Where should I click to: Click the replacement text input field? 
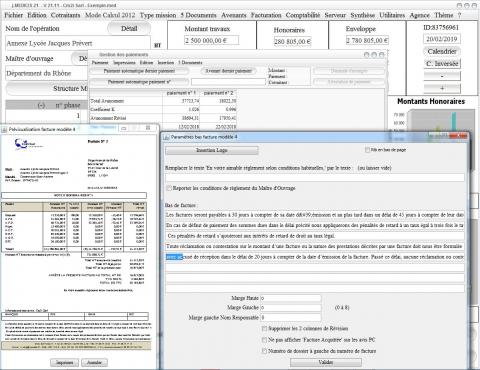tap(315, 178)
